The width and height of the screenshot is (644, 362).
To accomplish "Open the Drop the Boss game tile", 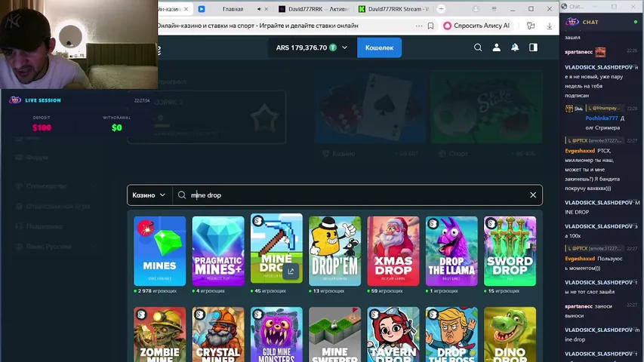I will [451, 335].
